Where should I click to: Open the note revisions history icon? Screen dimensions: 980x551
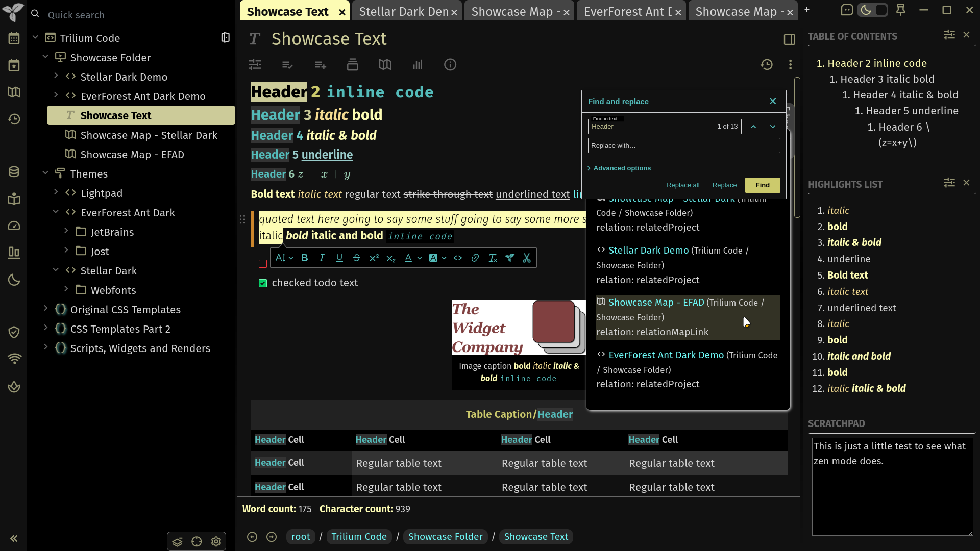click(767, 65)
